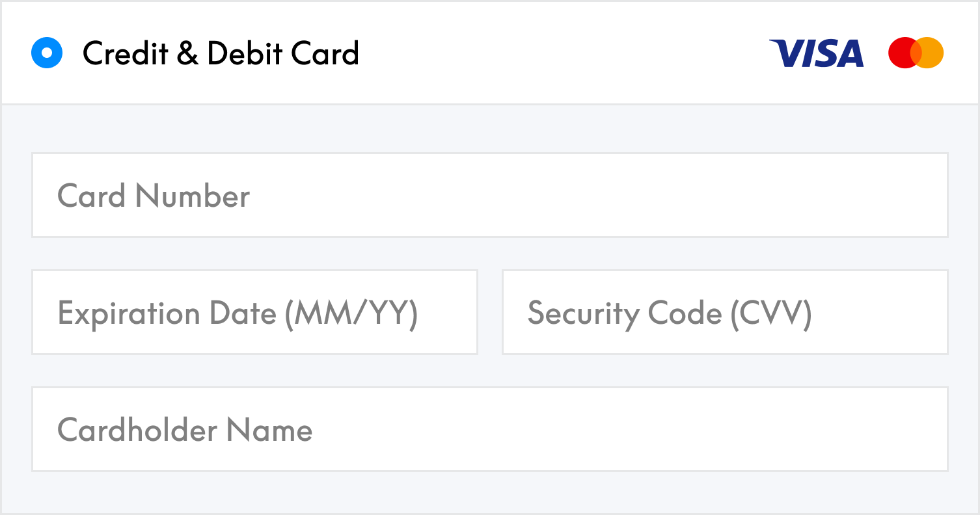Click the "Credit & Debit Card" label text
Image resolution: width=980 pixels, height=515 pixels.
[x=221, y=53]
